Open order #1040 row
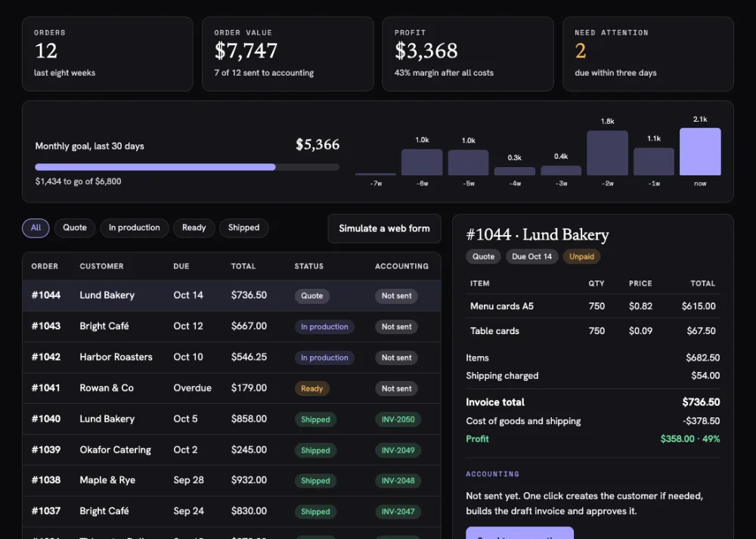 point(231,419)
